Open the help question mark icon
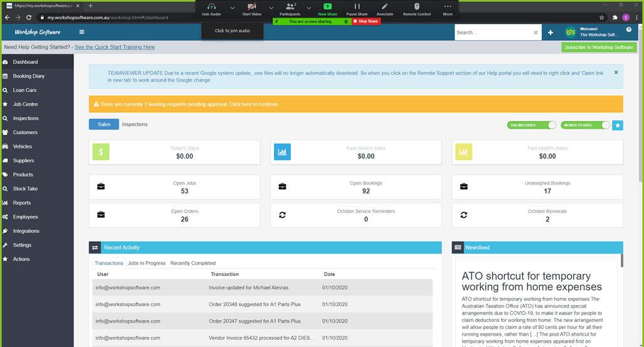The image size is (644, 347). pyautogui.click(x=629, y=29)
